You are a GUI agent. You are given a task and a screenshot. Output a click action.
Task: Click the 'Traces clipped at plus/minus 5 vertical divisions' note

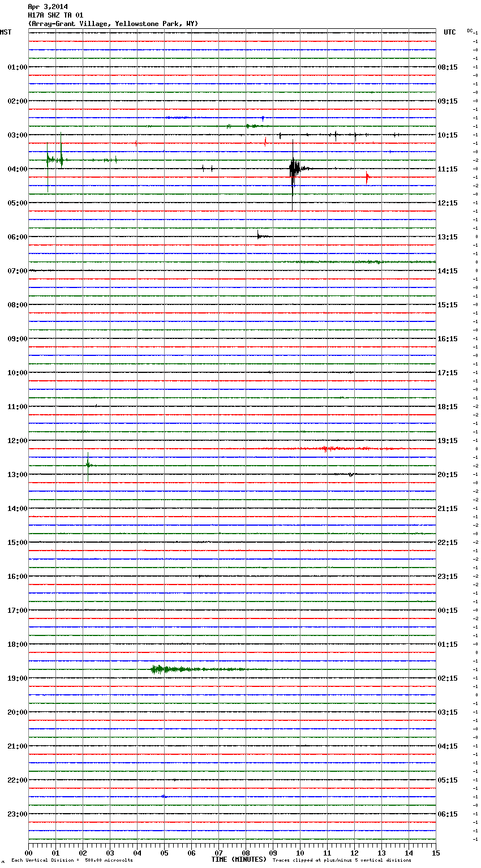tap(342, 861)
